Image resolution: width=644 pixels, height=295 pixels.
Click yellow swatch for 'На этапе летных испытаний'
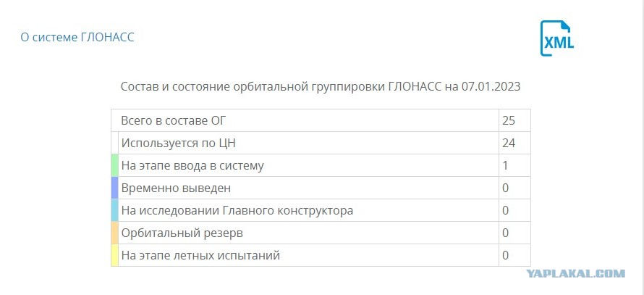pyautogui.click(x=114, y=255)
